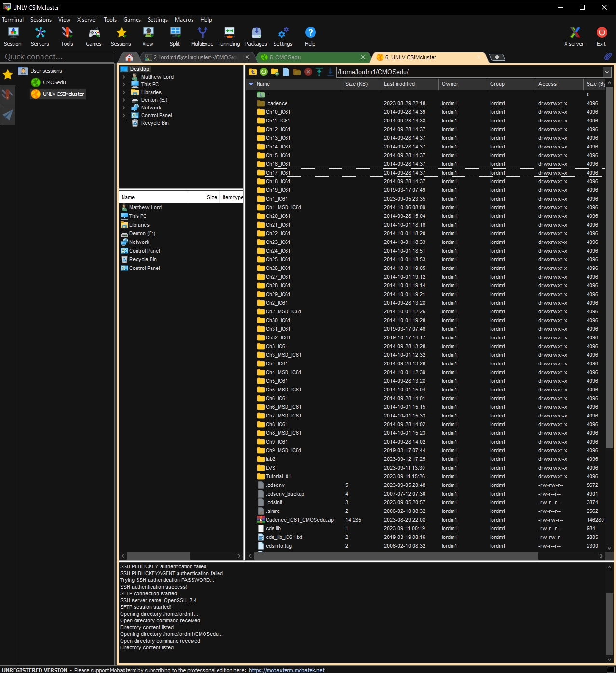Expand the This PC tree node

pos(124,84)
